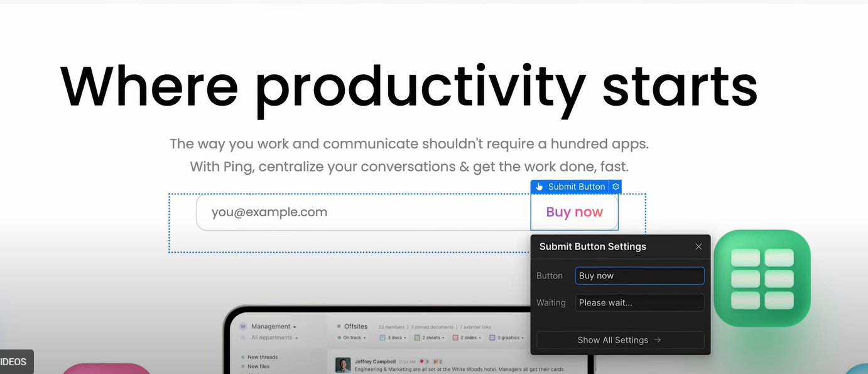The image size is (868, 374).
Task: Click the paragraph starting 'The way you work'
Action: [409, 155]
